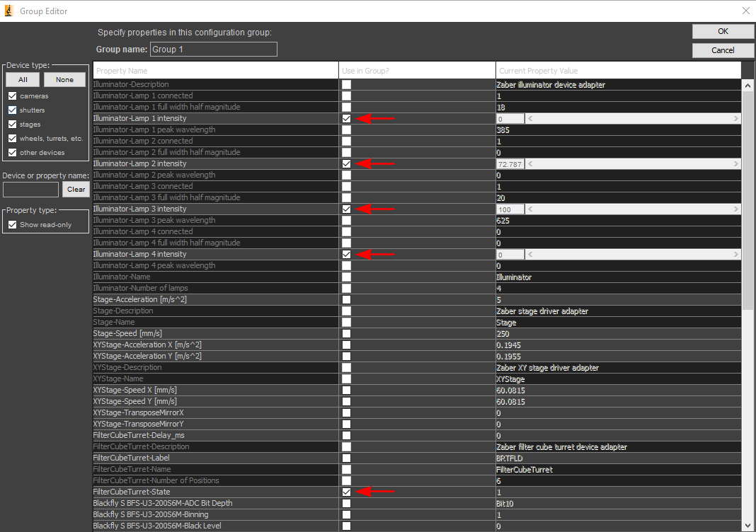
Task: Disable FilterCubeTurret-State in group
Action: (346, 492)
